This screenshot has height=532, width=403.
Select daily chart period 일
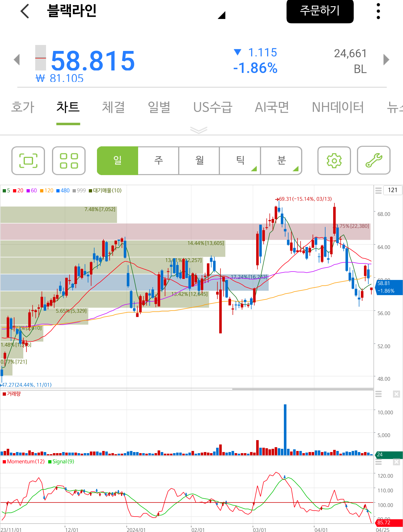[x=118, y=160]
